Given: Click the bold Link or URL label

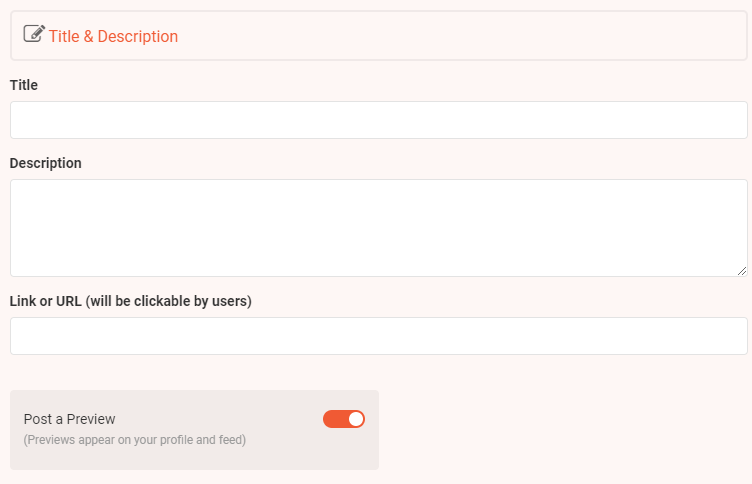Looking at the screenshot, I should point(46,301).
